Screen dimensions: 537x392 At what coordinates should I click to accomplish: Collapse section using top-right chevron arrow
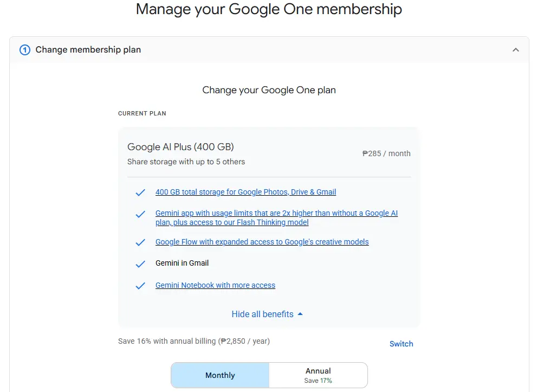coord(516,50)
